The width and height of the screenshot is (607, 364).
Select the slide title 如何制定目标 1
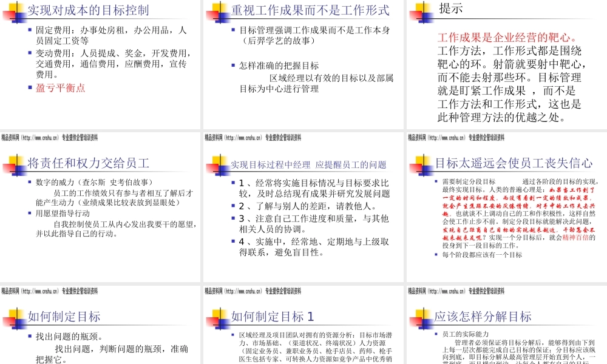coord(272,317)
